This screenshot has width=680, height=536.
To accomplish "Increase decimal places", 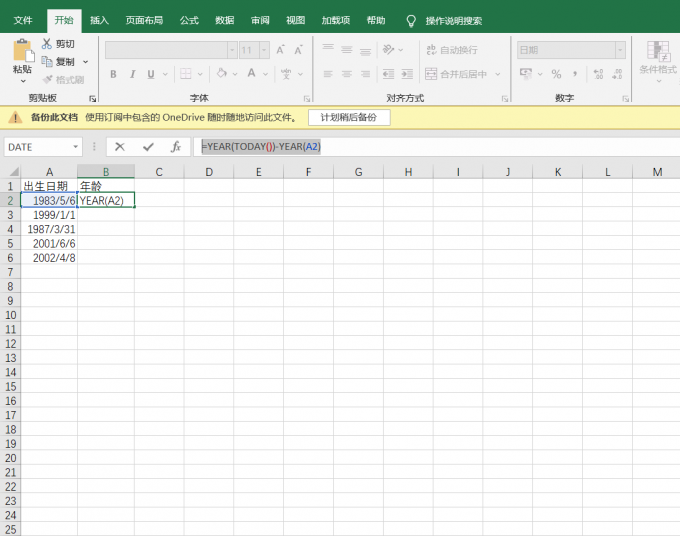I will click(598, 74).
